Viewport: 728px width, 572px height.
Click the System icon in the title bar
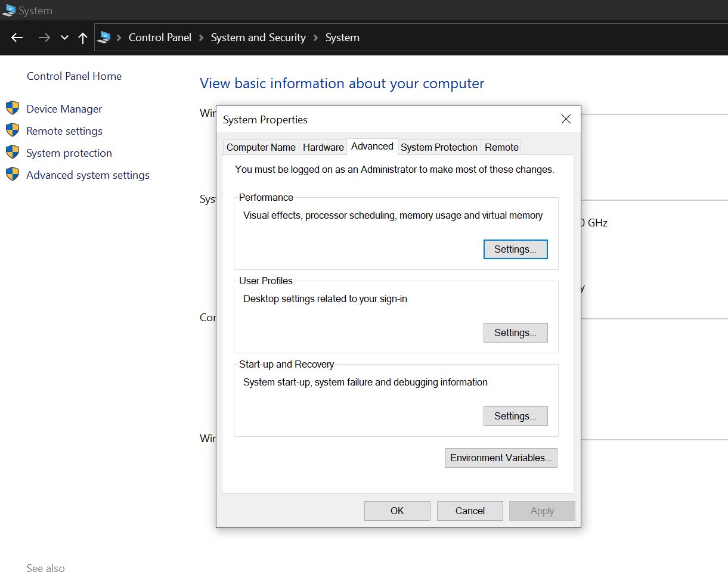coord(9,10)
